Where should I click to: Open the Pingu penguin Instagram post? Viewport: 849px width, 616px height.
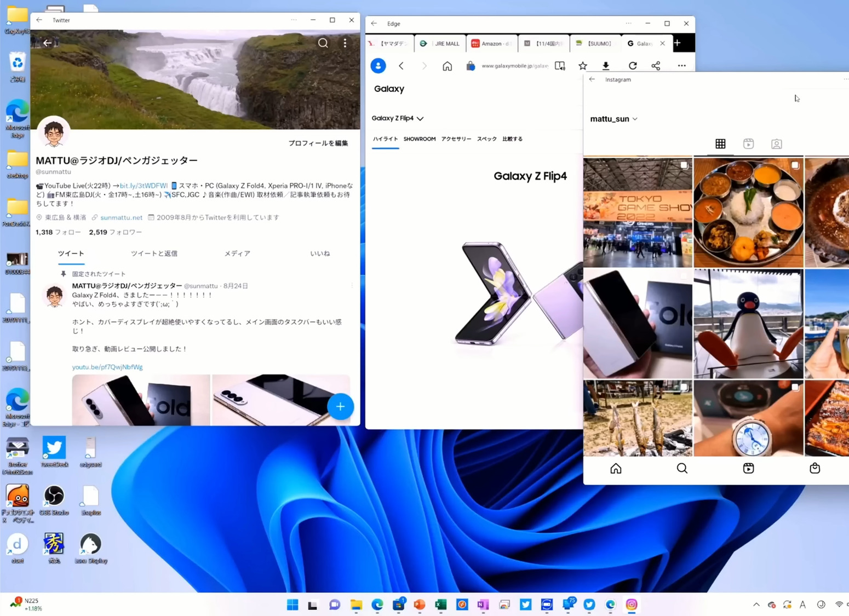click(749, 324)
